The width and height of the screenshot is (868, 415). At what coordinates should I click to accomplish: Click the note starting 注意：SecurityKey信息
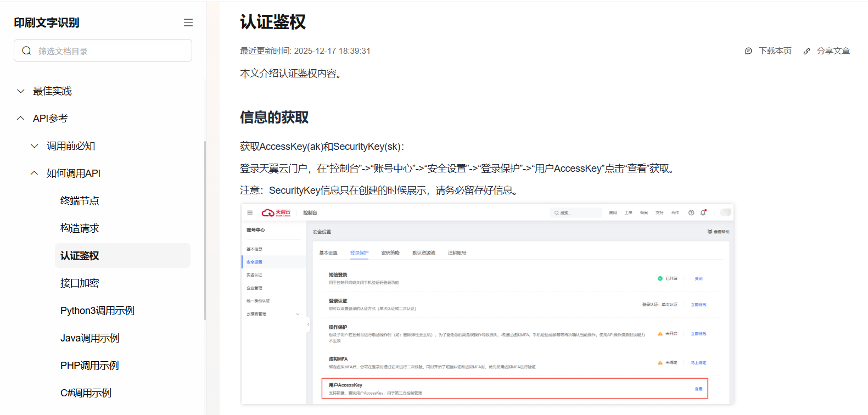[380, 190]
